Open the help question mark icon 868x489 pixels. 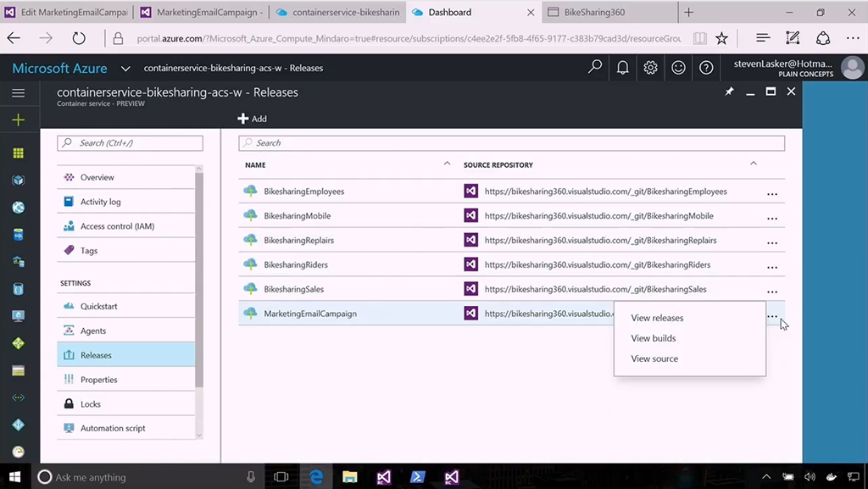point(706,68)
